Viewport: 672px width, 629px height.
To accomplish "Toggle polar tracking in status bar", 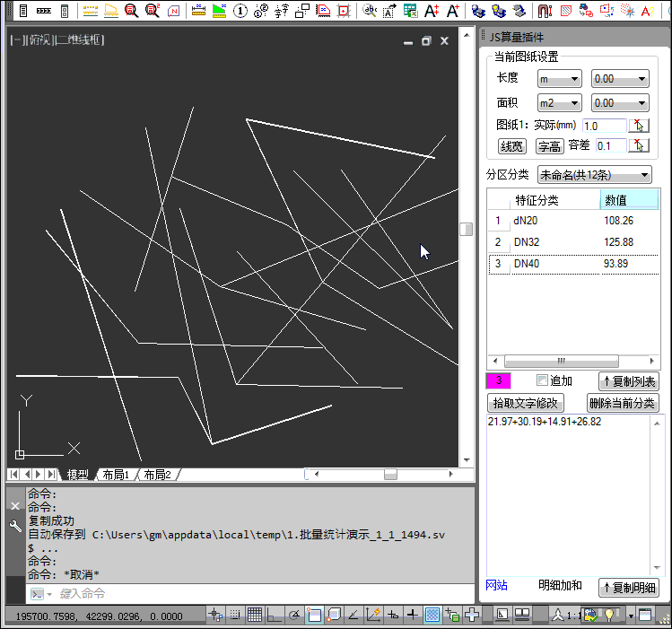I will 294,615.
